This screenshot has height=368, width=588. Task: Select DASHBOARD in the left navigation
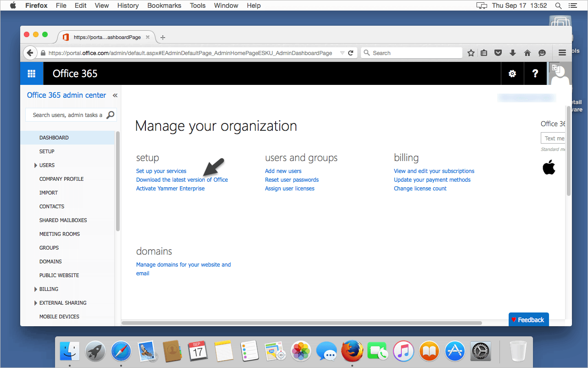tap(67, 138)
